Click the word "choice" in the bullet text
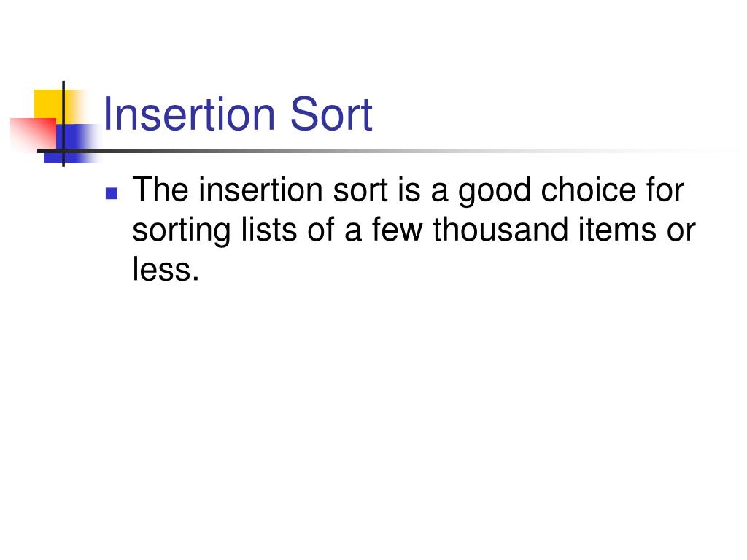747x560 pixels. click(589, 190)
